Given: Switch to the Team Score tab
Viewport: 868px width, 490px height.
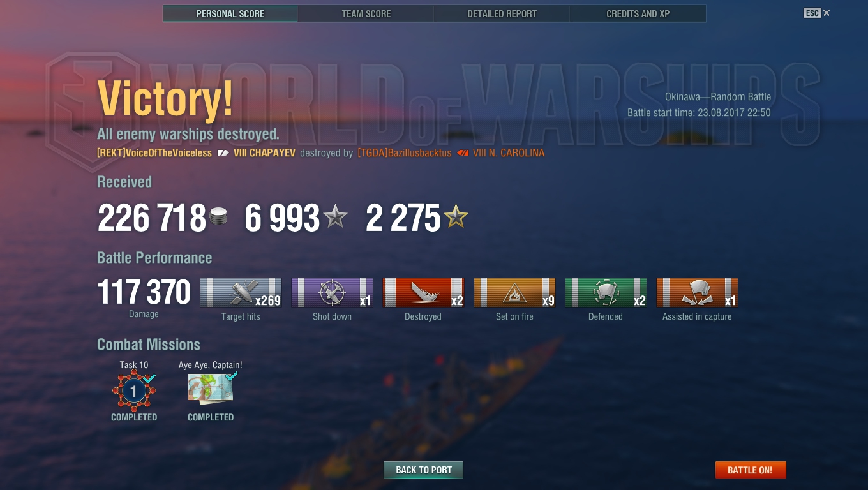Looking at the screenshot, I should 366,13.
